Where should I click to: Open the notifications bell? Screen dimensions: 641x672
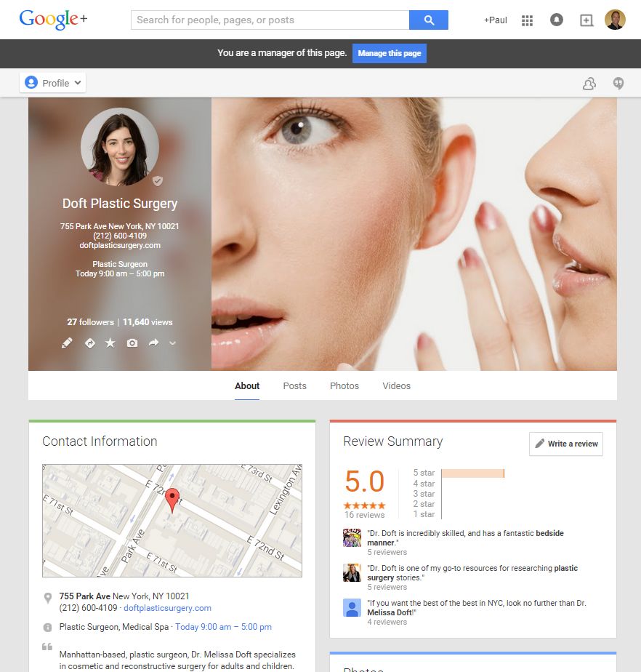click(556, 20)
